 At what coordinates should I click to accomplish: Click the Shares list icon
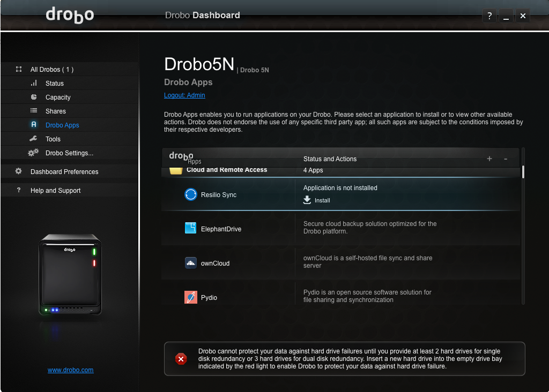click(x=34, y=110)
